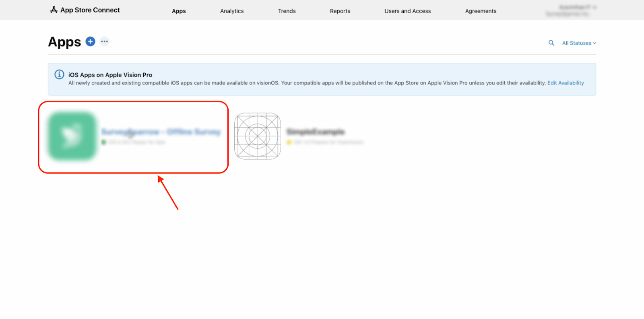Viewport: 644px width, 319px height.
Task: Open the Analytics section
Action: click(x=232, y=11)
